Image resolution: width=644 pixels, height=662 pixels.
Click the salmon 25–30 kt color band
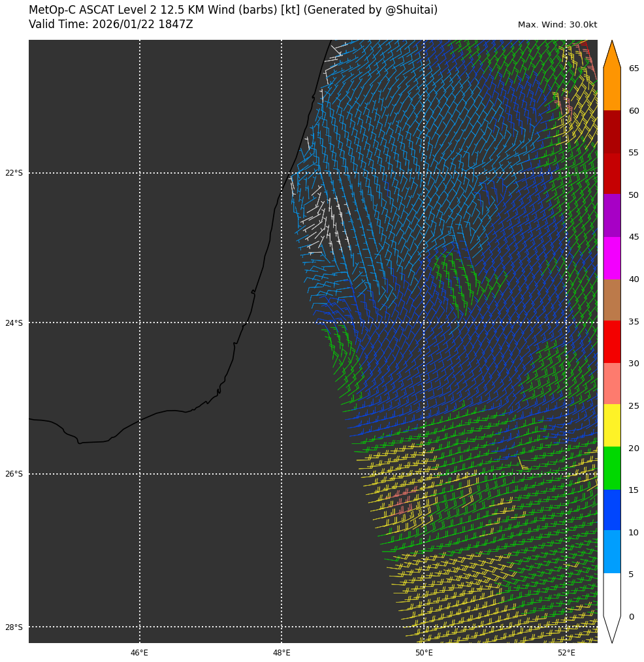click(612, 384)
